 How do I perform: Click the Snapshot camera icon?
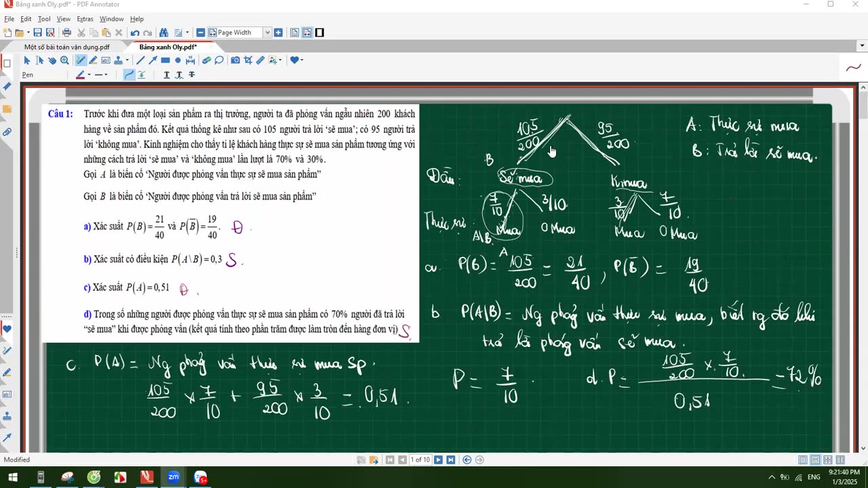coord(235,60)
